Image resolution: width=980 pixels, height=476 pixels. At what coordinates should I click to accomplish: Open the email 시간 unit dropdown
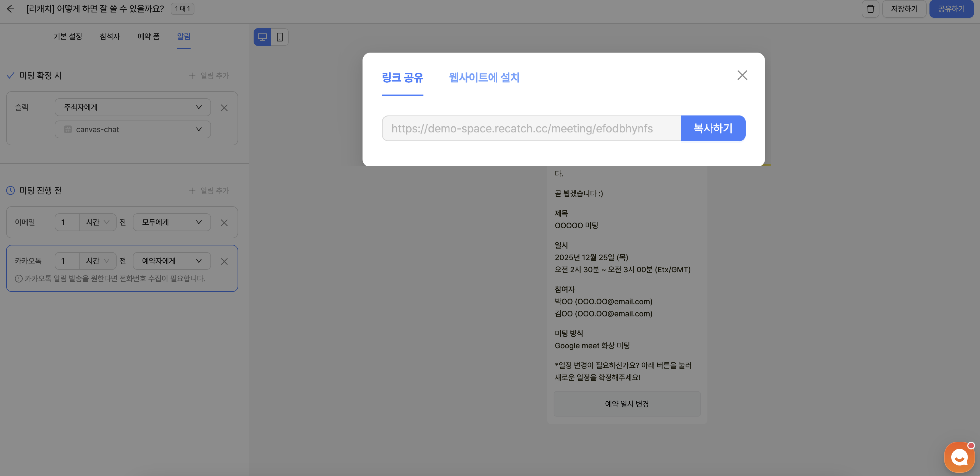click(97, 222)
